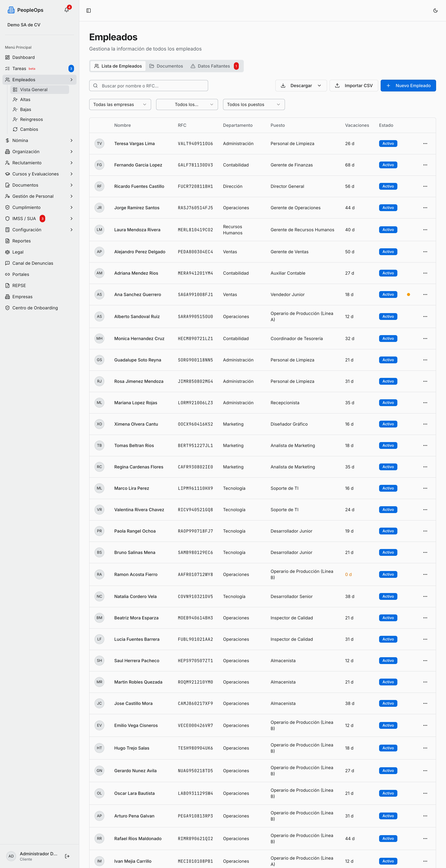Open row actions for Ricardo Fuentes Castillo
This screenshot has height=868, width=446.
click(425, 186)
